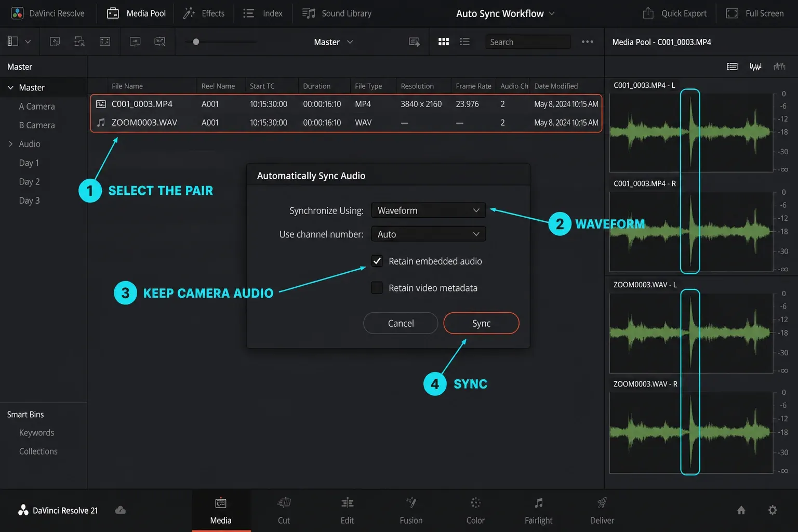Expand the Audio bin

[x=10, y=144]
